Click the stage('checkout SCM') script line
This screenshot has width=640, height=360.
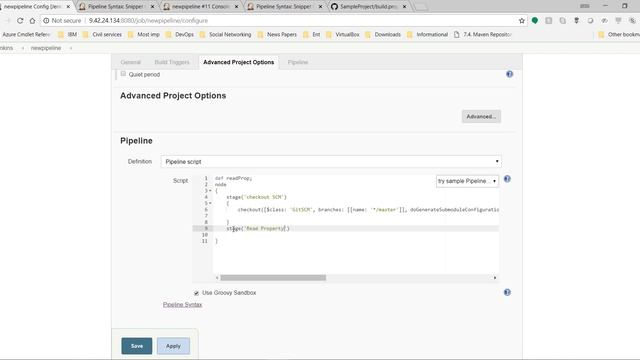point(256,197)
